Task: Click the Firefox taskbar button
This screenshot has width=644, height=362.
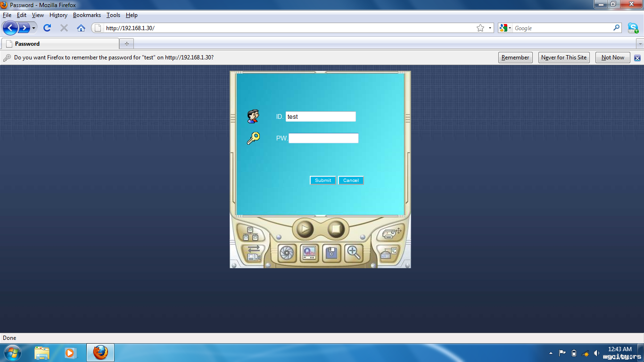Action: [x=100, y=353]
